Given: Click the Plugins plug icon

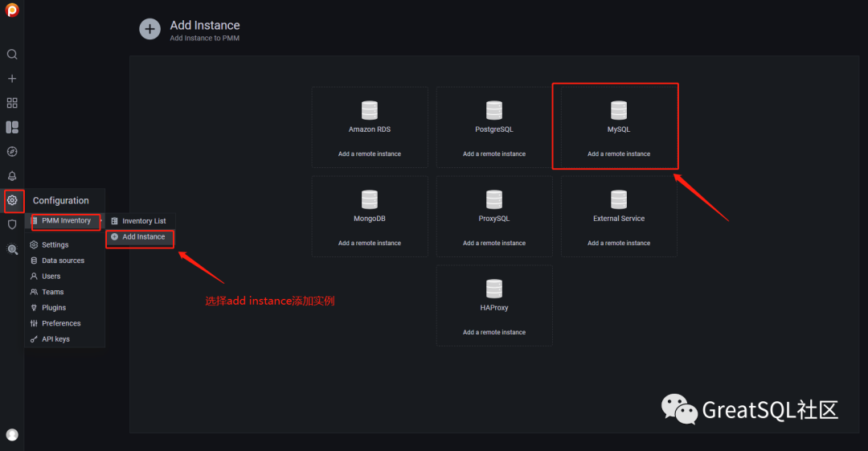Looking at the screenshot, I should 34,307.
